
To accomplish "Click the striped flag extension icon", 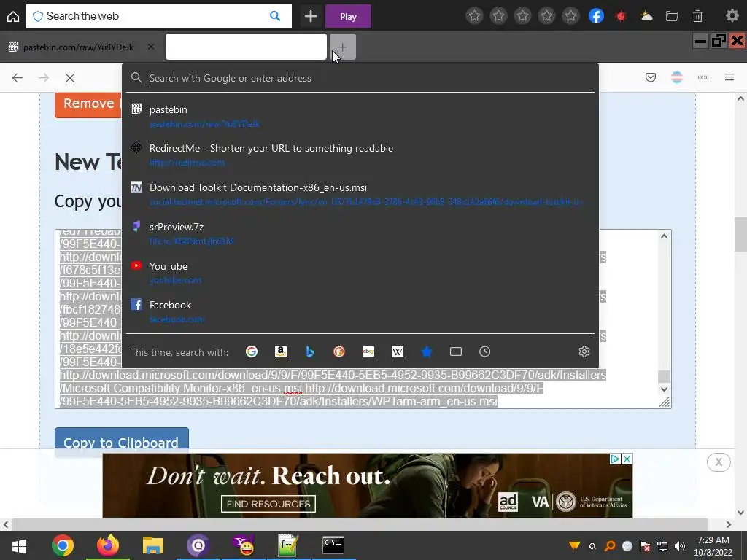I will (x=677, y=77).
